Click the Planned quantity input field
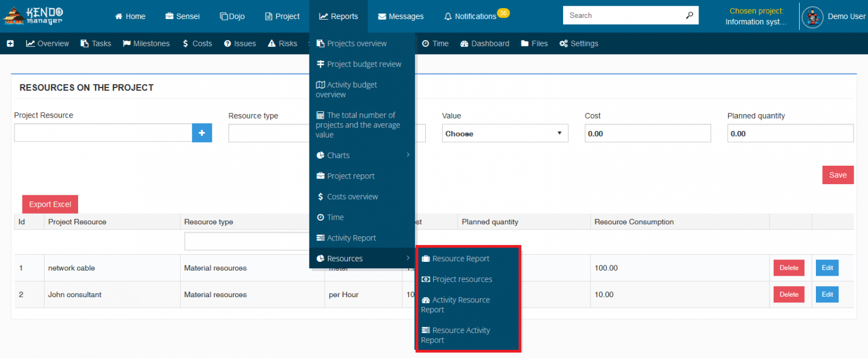The image size is (868, 358). [x=790, y=133]
